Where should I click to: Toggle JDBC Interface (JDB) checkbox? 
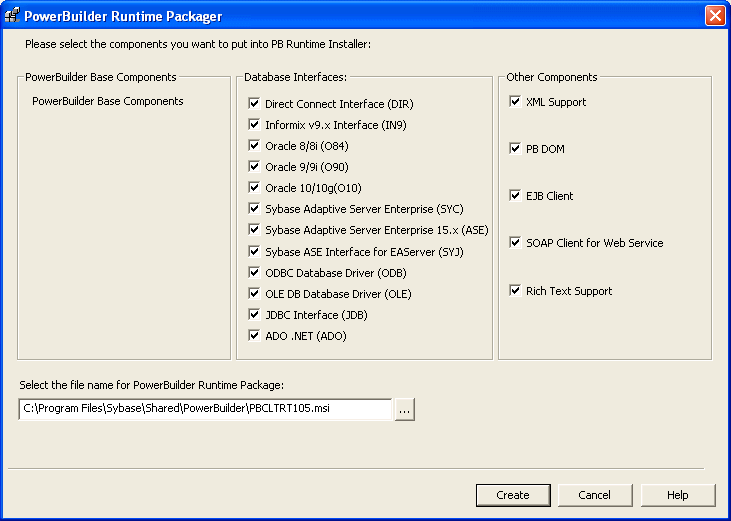tap(254, 315)
